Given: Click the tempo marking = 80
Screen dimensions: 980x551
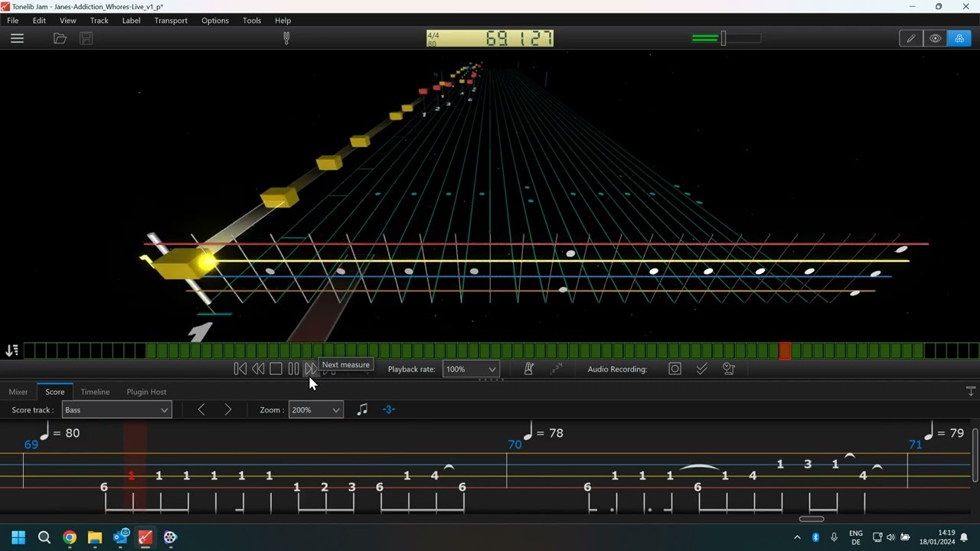Looking at the screenshot, I should 60,433.
